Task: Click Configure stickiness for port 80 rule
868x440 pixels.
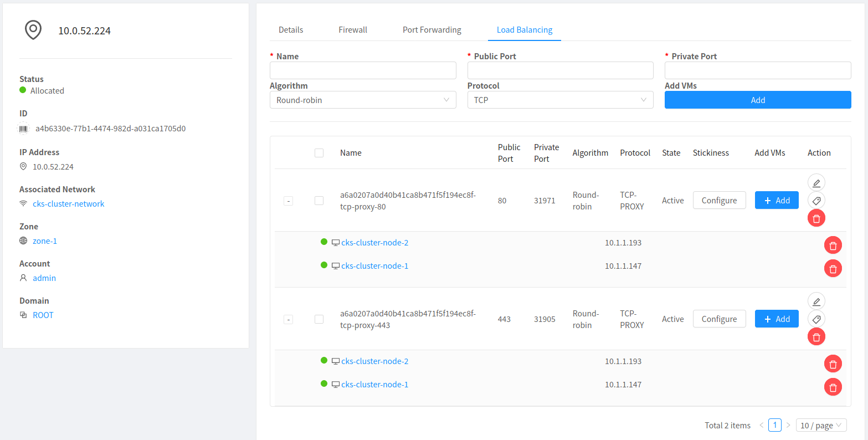Action: [x=719, y=201]
